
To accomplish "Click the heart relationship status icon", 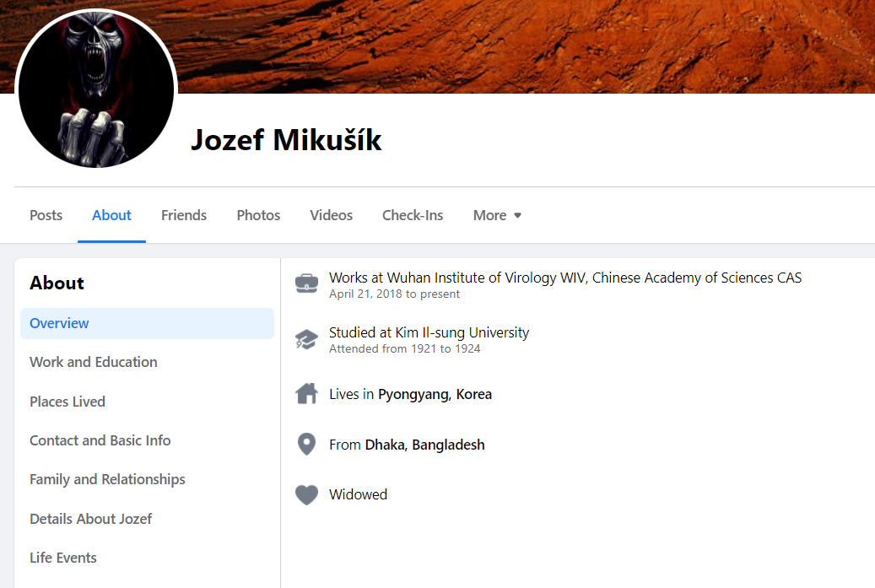I will pos(306,495).
